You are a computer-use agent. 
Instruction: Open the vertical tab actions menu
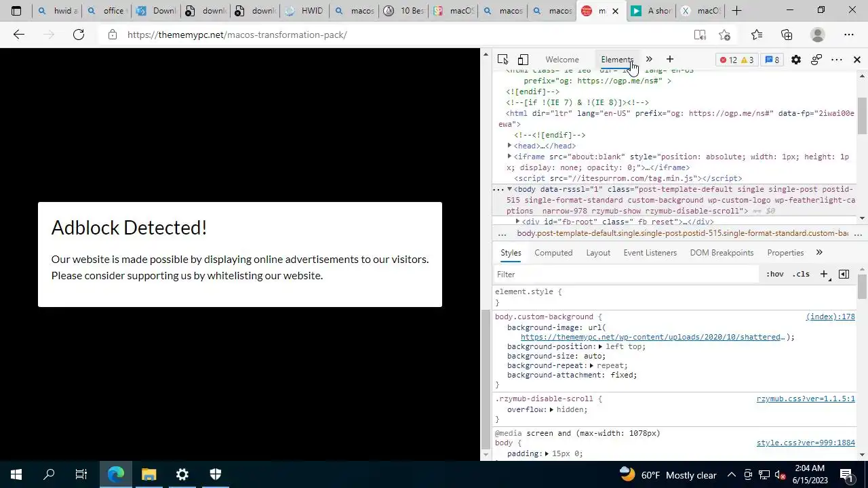tap(16, 11)
